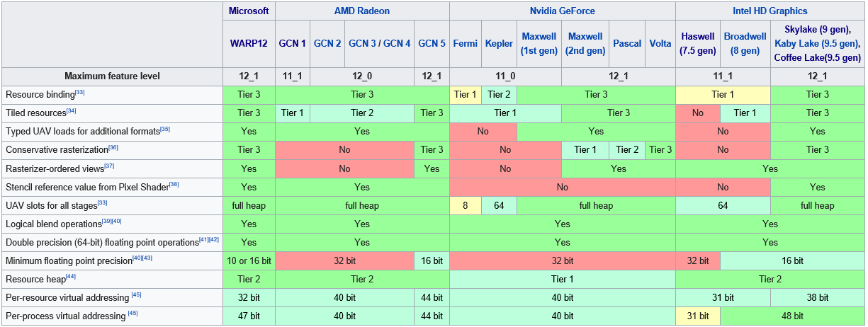Open reference [33] beside UAV slots
The height and width of the screenshot is (327, 868).
click(x=103, y=203)
